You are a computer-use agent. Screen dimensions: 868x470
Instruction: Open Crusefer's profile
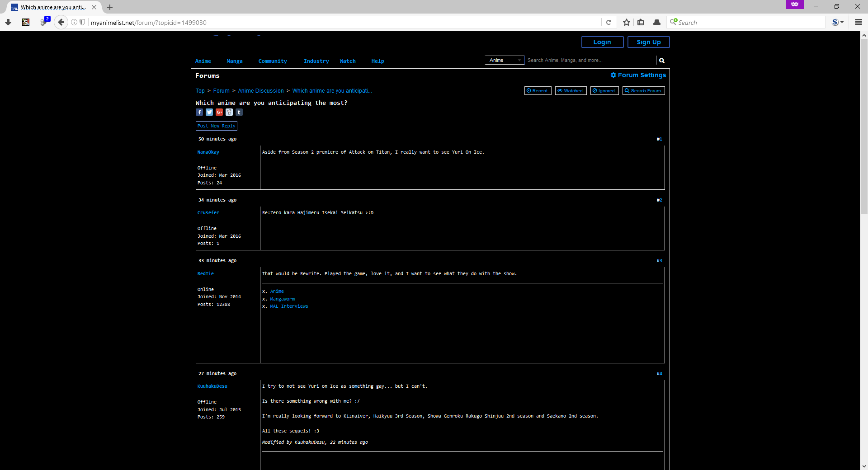208,213
